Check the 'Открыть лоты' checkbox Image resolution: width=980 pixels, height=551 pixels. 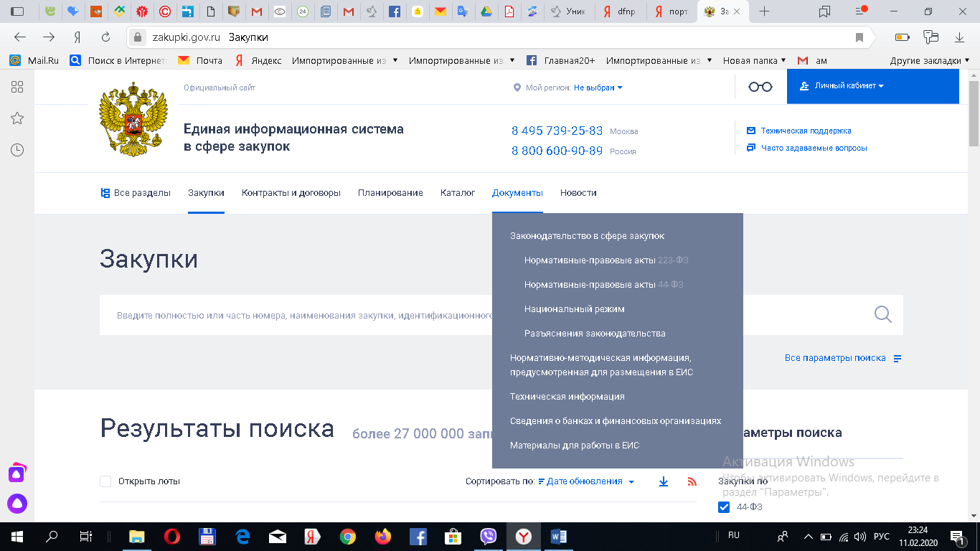105,481
